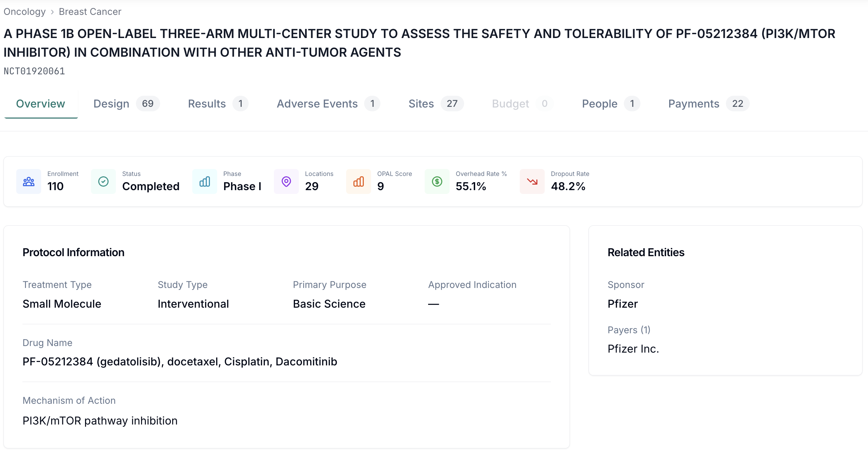Click the Breast Cancer breadcrumb
Image resolution: width=868 pixels, height=457 pixels.
[x=90, y=11]
